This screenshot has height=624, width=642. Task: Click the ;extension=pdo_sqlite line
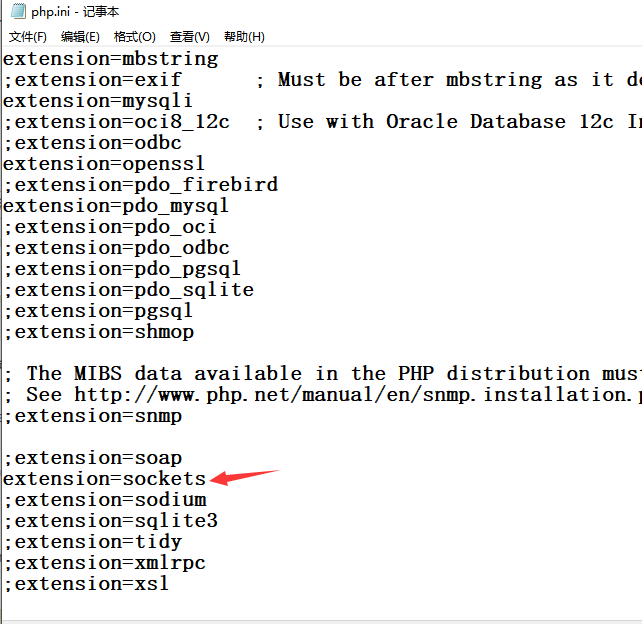tap(129, 290)
